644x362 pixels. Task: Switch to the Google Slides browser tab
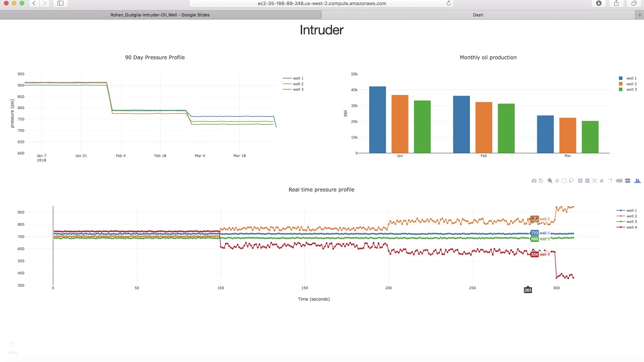160,15
